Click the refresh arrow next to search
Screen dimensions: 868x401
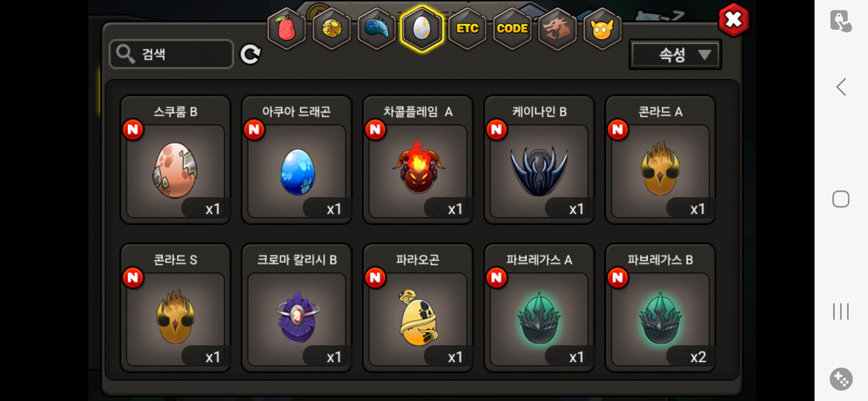[251, 55]
